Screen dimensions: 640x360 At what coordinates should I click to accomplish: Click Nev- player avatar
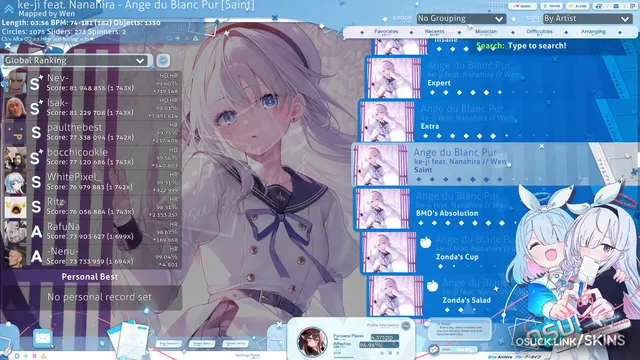point(16,83)
